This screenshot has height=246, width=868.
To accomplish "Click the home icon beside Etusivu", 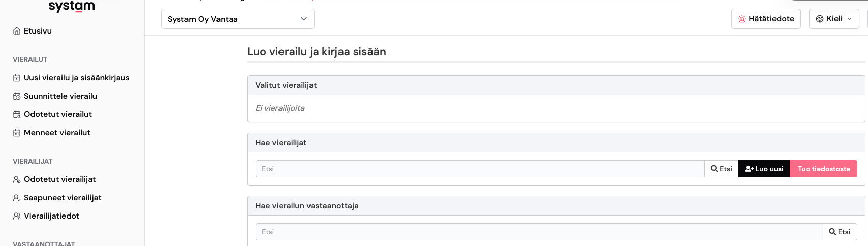I will pyautogui.click(x=17, y=31).
